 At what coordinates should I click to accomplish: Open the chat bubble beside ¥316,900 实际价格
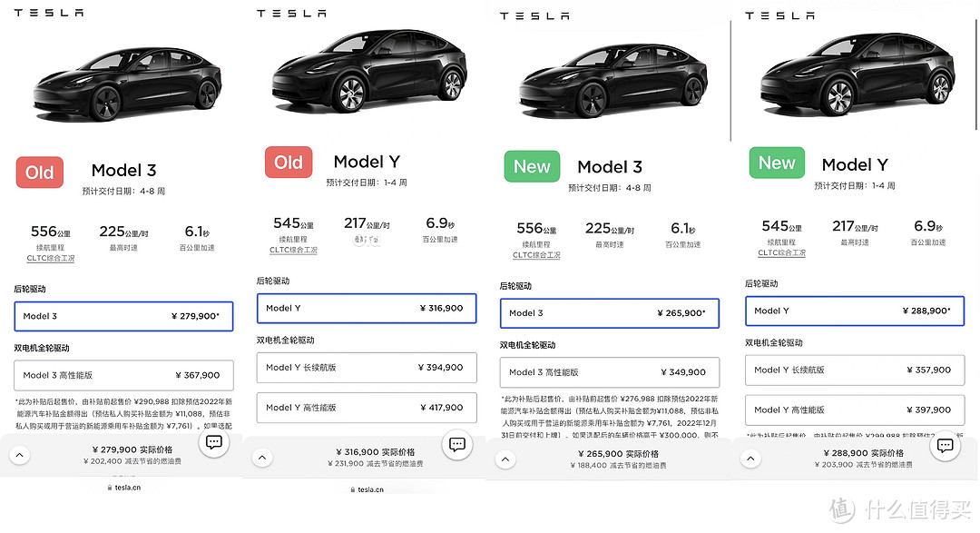click(x=456, y=445)
